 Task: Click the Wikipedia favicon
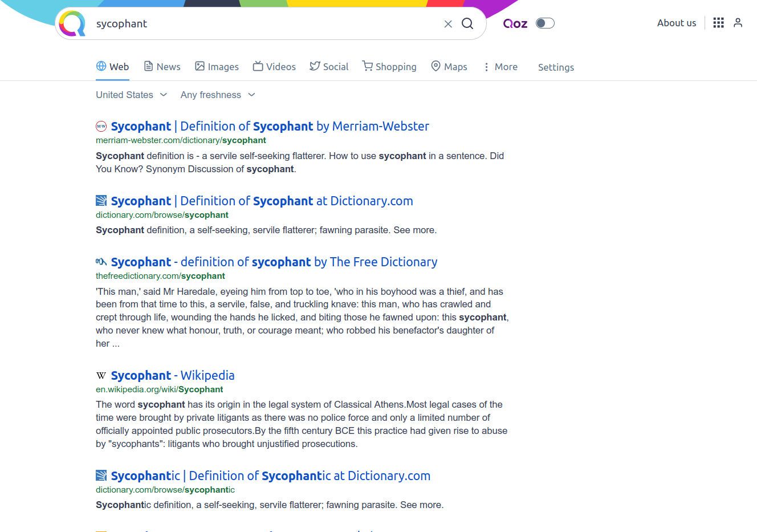click(101, 375)
